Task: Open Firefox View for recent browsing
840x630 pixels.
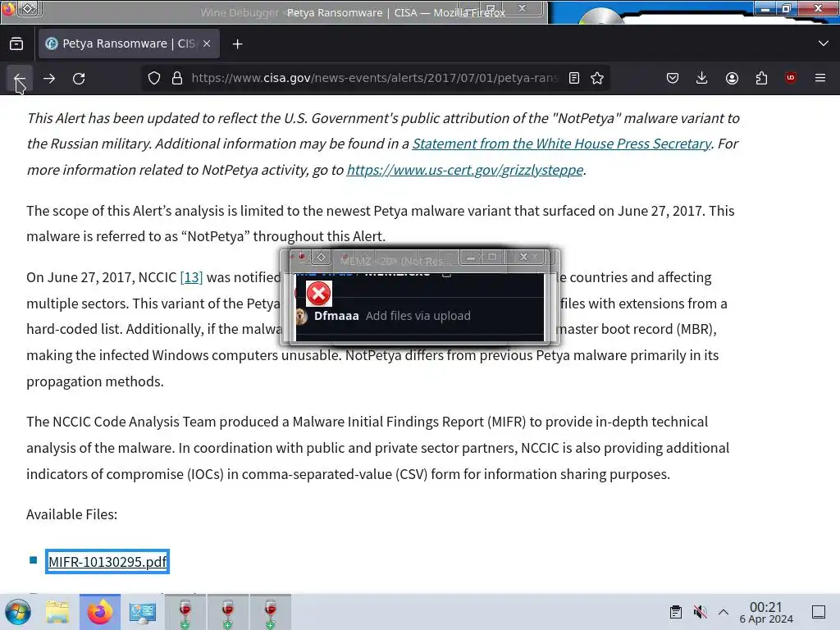Action: point(16,44)
